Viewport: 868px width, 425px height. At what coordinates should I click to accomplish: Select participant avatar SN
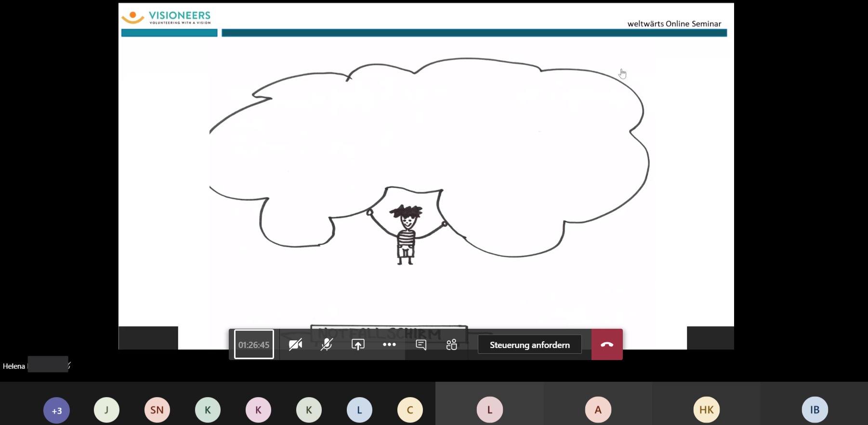(x=157, y=410)
